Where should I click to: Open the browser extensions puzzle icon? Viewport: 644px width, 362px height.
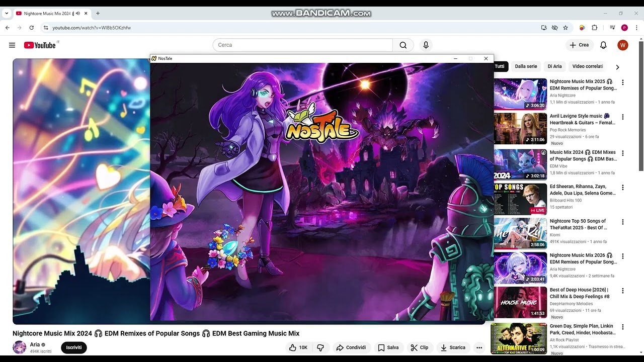[595, 28]
